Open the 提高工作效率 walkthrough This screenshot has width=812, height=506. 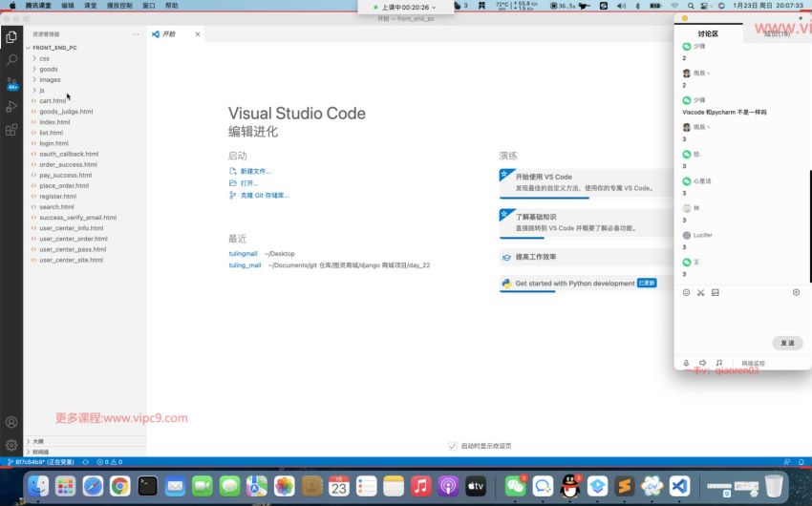[587, 257]
